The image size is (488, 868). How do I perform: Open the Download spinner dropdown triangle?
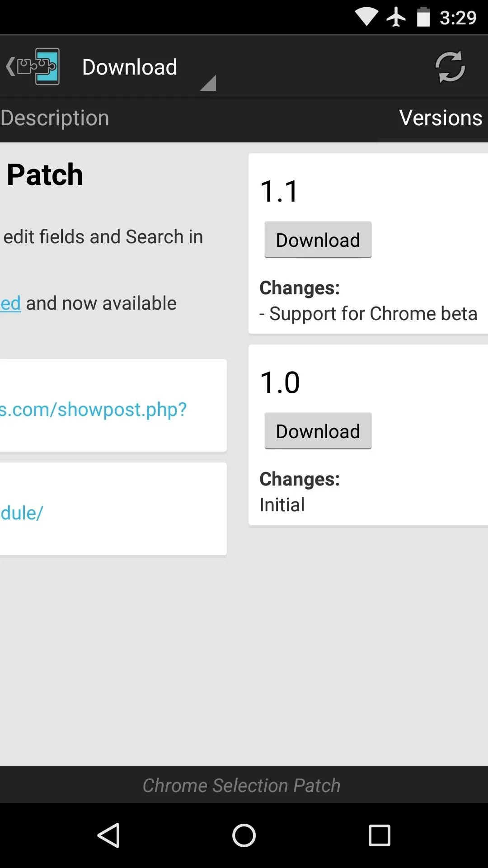(208, 83)
